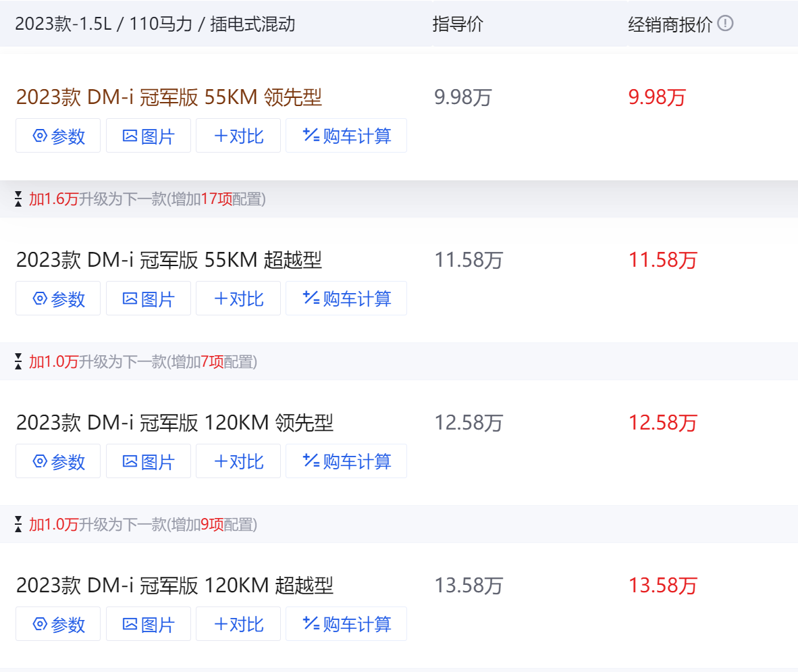
Task: View 图片 for 55KM 领先型
Action: coord(149,136)
